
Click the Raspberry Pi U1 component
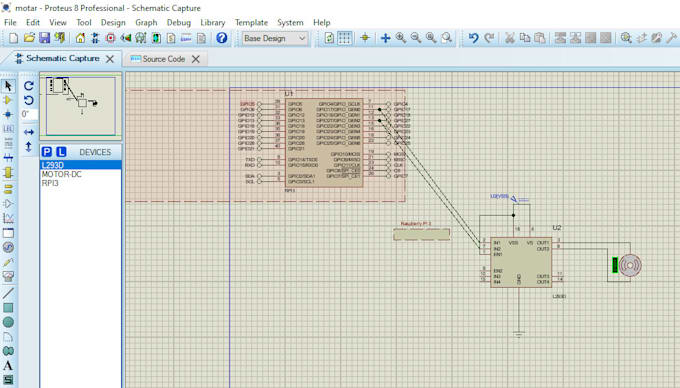pyautogui.click(x=324, y=143)
